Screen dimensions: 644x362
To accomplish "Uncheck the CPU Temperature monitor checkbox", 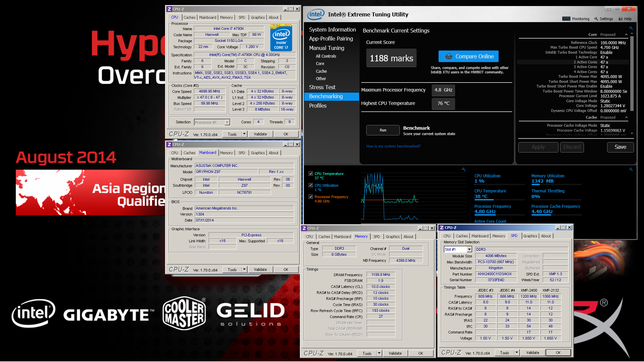I will point(311,174).
